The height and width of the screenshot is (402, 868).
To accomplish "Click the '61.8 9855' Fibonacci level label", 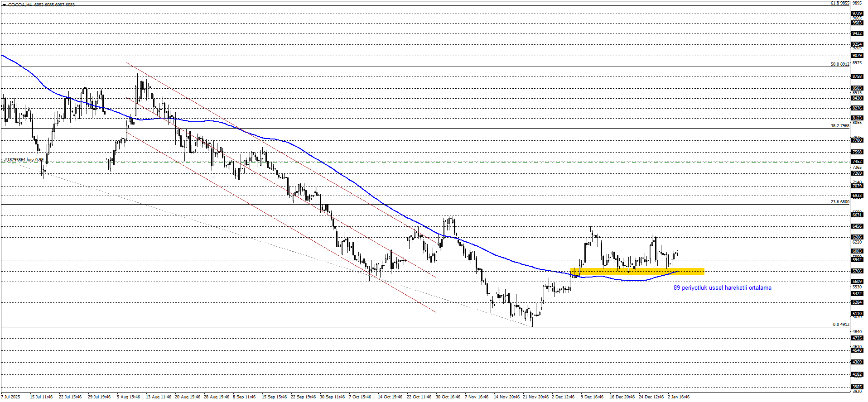I will [839, 3].
